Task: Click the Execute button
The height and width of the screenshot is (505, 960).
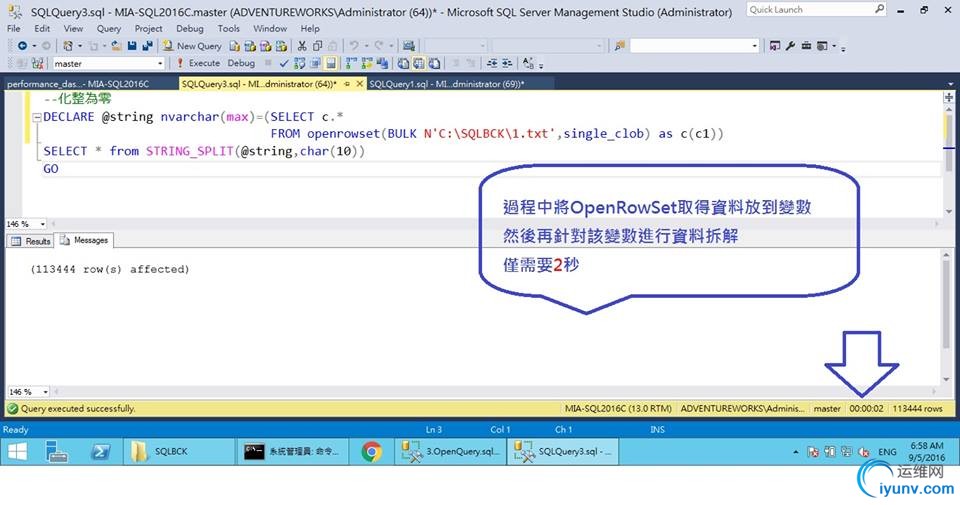Action: 198,63
